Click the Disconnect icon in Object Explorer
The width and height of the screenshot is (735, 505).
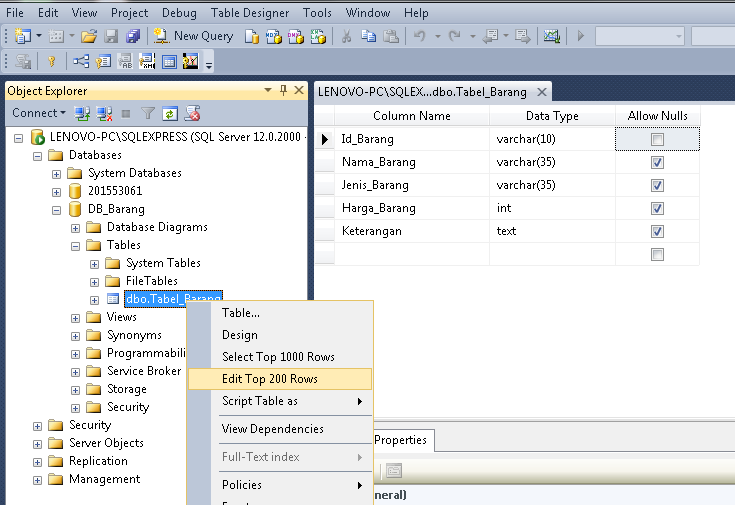(x=104, y=113)
